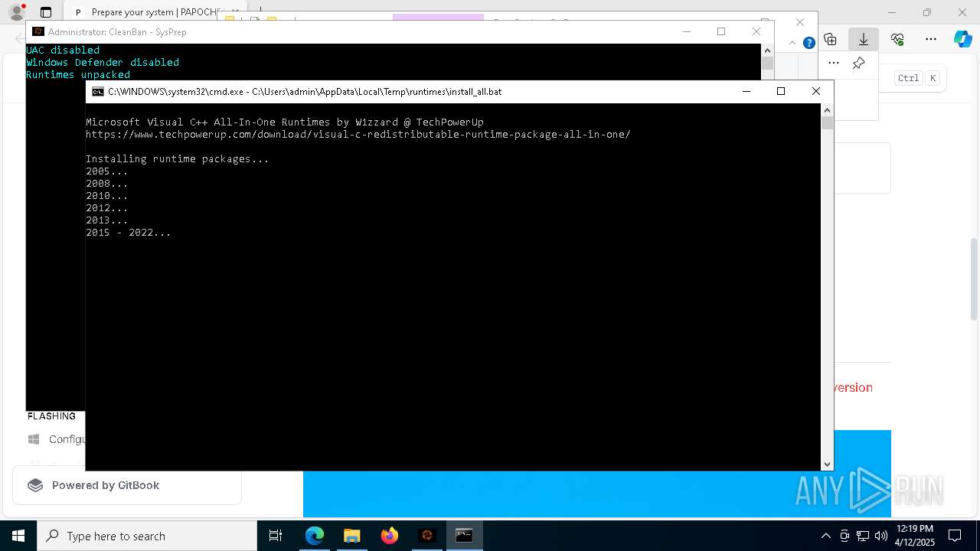Open the volume speaker tray icon
Viewport: 980px width, 551px height.
[881, 536]
